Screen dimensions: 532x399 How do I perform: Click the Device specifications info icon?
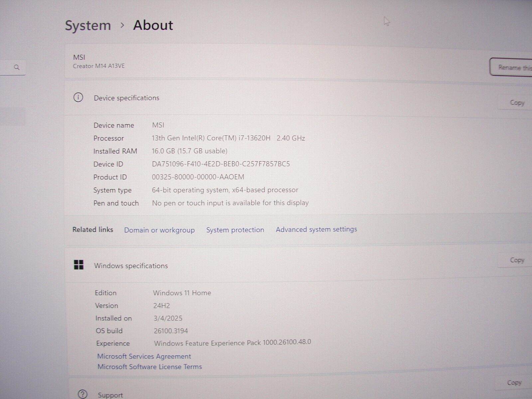coord(78,98)
